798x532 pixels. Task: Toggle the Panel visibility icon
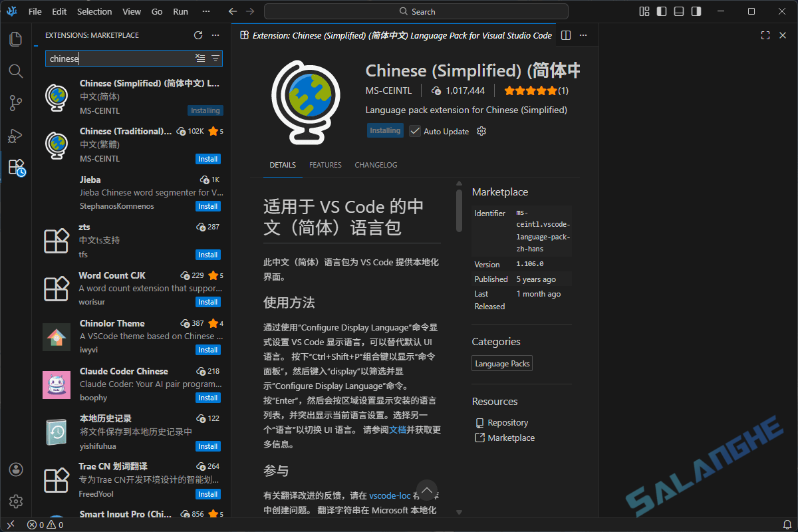[x=678, y=11]
